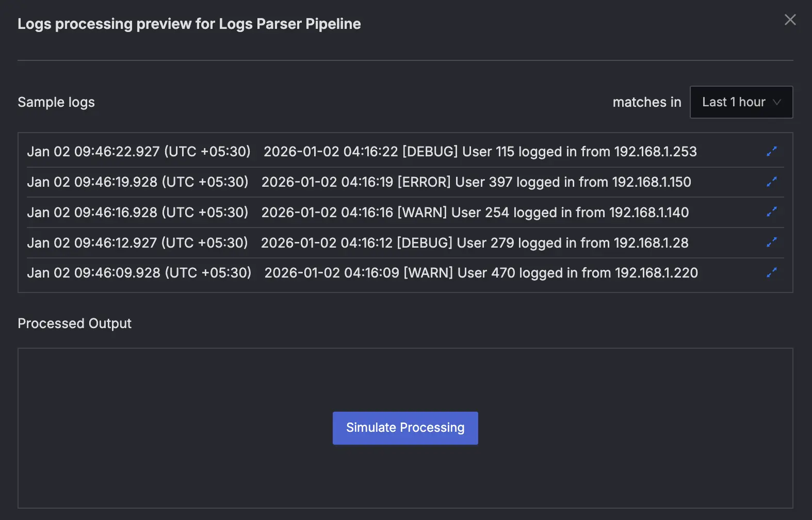Click the "matches in" label
The width and height of the screenshot is (812, 520).
pos(646,102)
